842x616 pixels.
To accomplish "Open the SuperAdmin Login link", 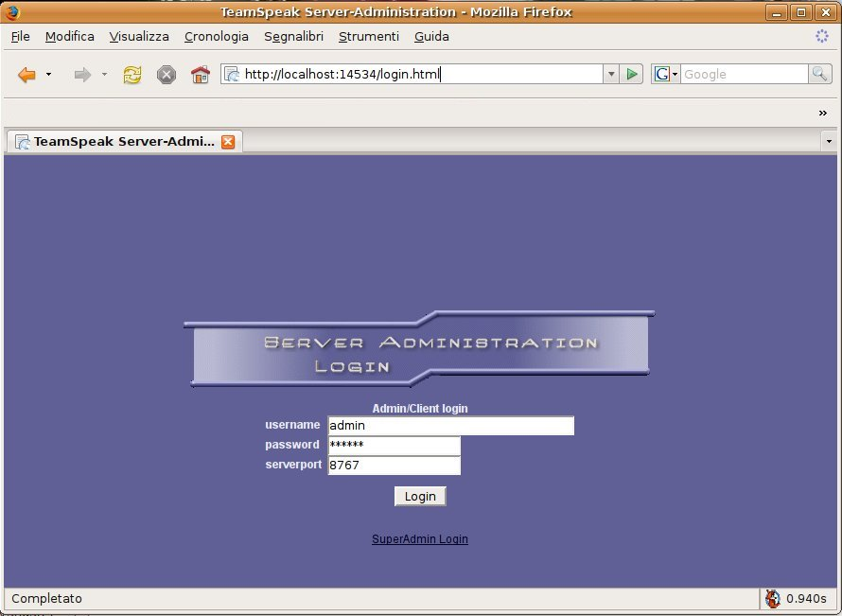I will click(x=420, y=538).
